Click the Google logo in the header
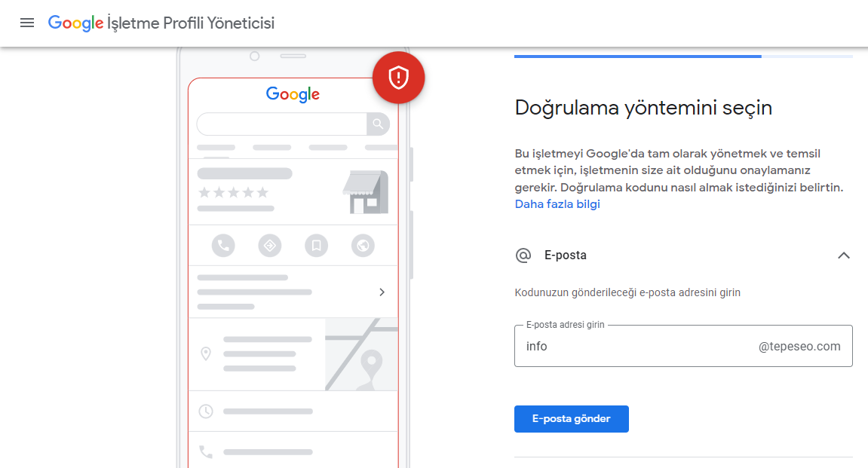 75,23
